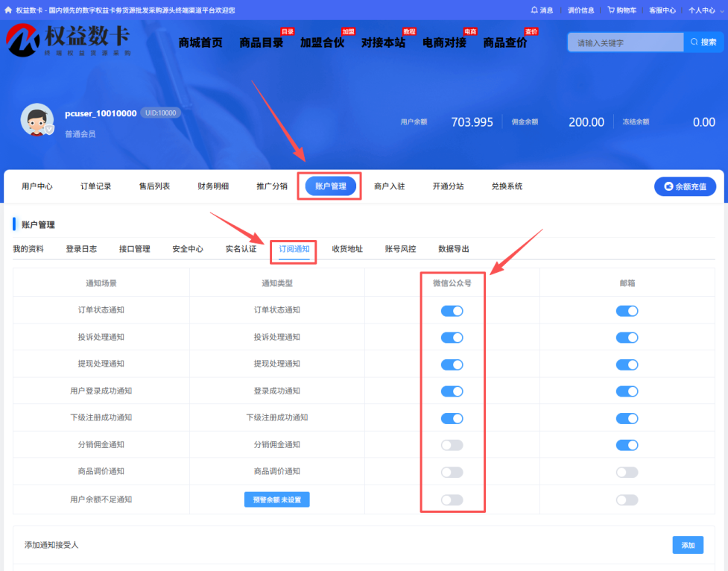Open 对接本站 navigation item
The height and width of the screenshot is (571, 728).
pyautogui.click(x=383, y=42)
